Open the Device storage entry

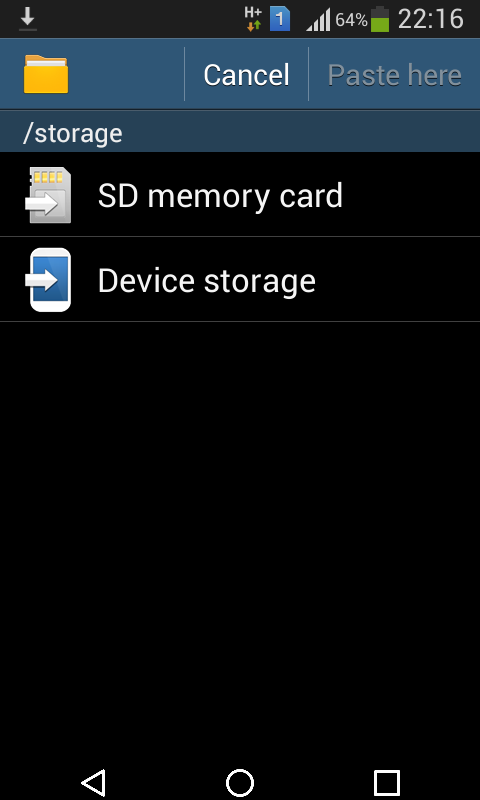[240, 280]
